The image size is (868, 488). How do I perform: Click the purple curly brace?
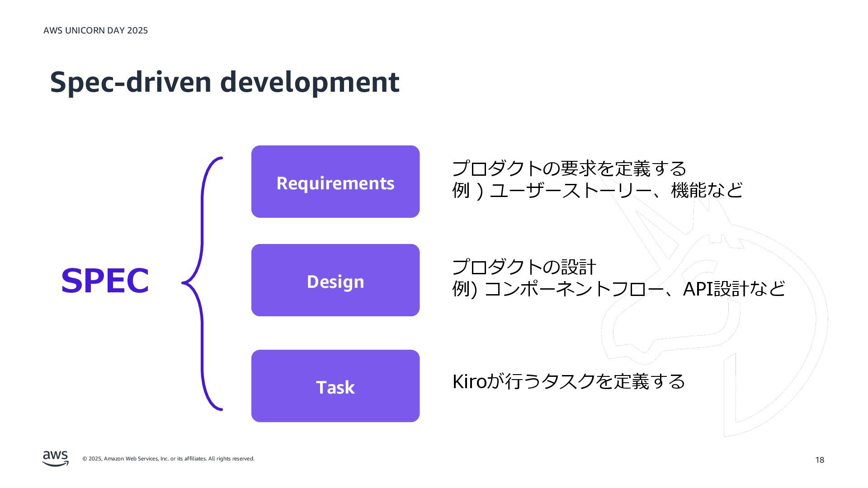coord(202,283)
